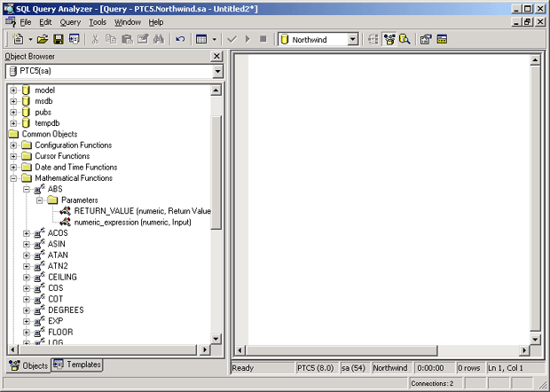Switch to the Templates tab
The height and width of the screenshot is (392, 550).
pyautogui.click(x=77, y=365)
